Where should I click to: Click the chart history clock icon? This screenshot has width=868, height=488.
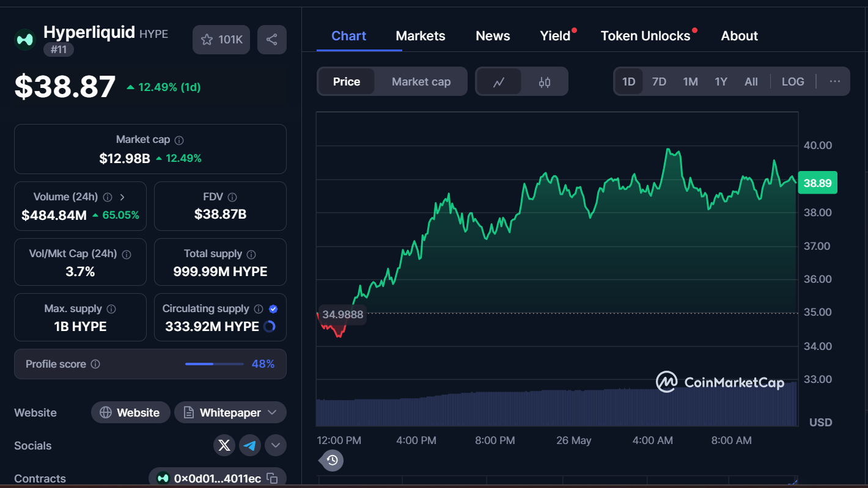pyautogui.click(x=332, y=460)
